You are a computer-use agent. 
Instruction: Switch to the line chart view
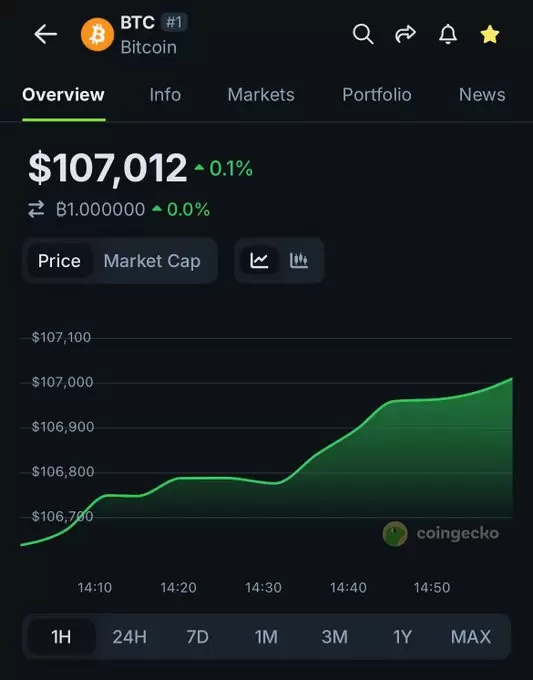click(259, 261)
